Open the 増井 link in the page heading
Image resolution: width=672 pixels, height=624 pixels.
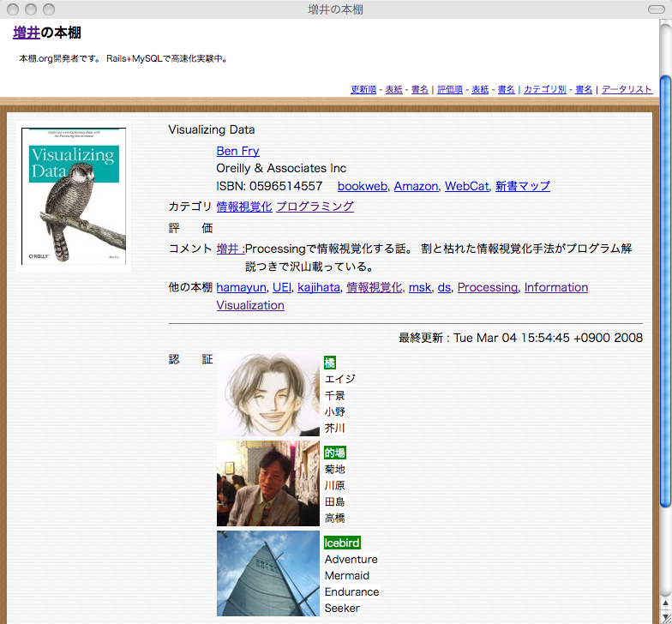coord(27,33)
